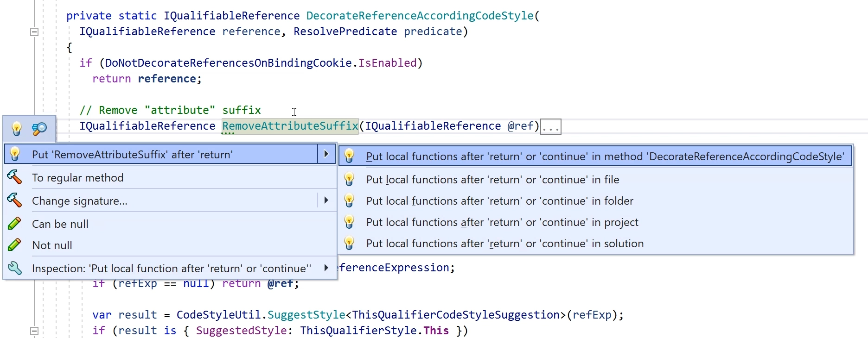Expand submenu arrow of Inspection item
This screenshot has width=868, height=338.
coord(326,268)
